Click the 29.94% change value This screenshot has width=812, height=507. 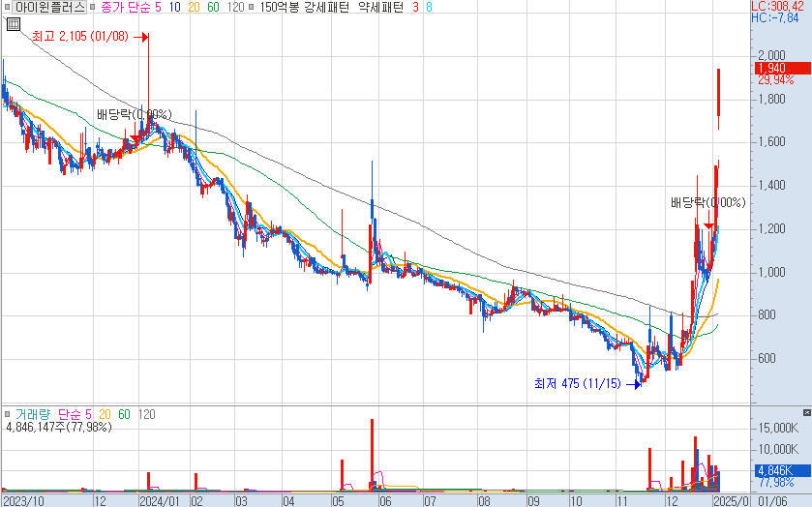776,79
